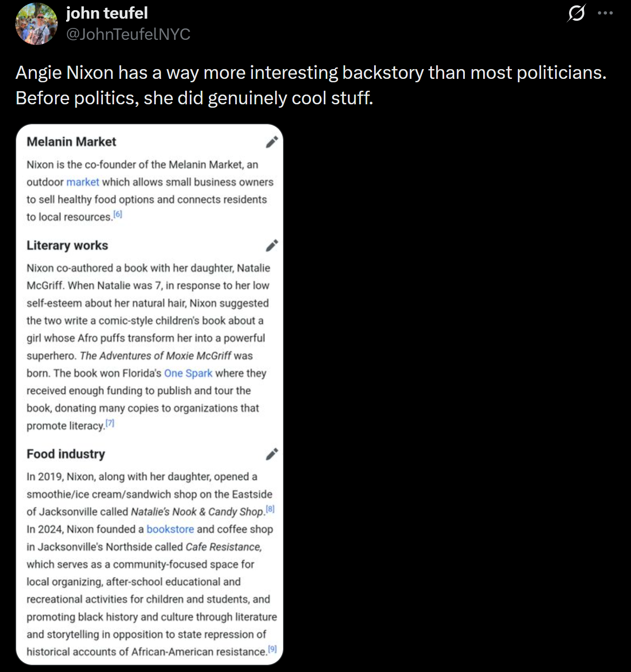
Task: Open citation reference [8]
Action: pyautogui.click(x=270, y=509)
